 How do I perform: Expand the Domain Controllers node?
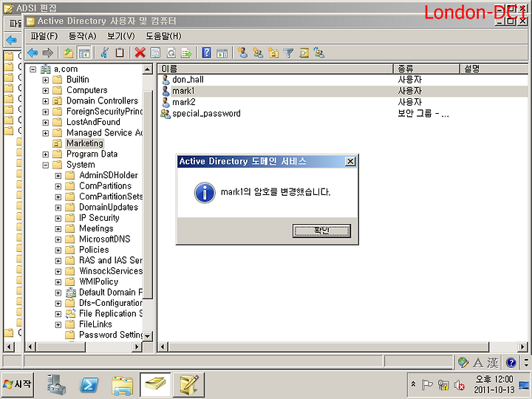point(46,101)
